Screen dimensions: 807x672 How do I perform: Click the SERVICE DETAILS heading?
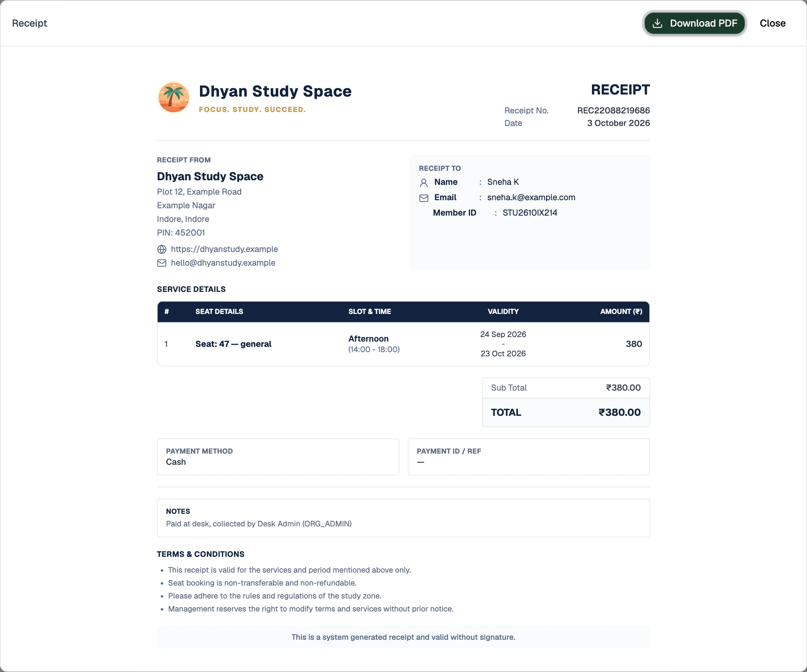click(191, 289)
